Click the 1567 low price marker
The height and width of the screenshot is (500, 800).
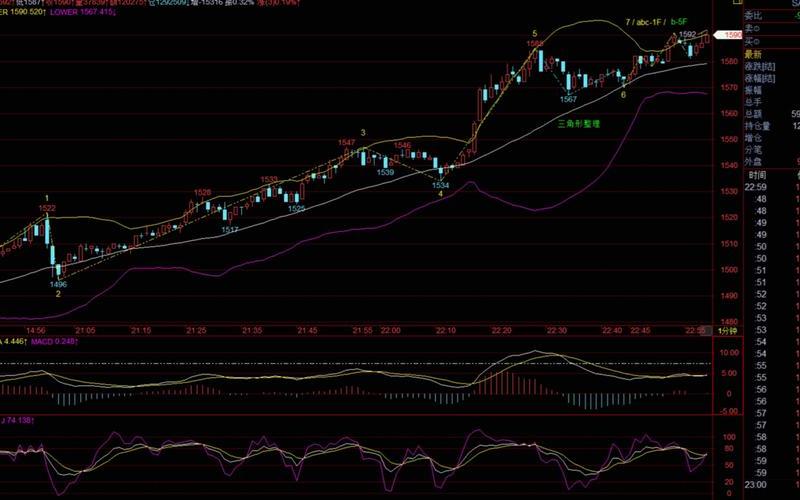(568, 99)
